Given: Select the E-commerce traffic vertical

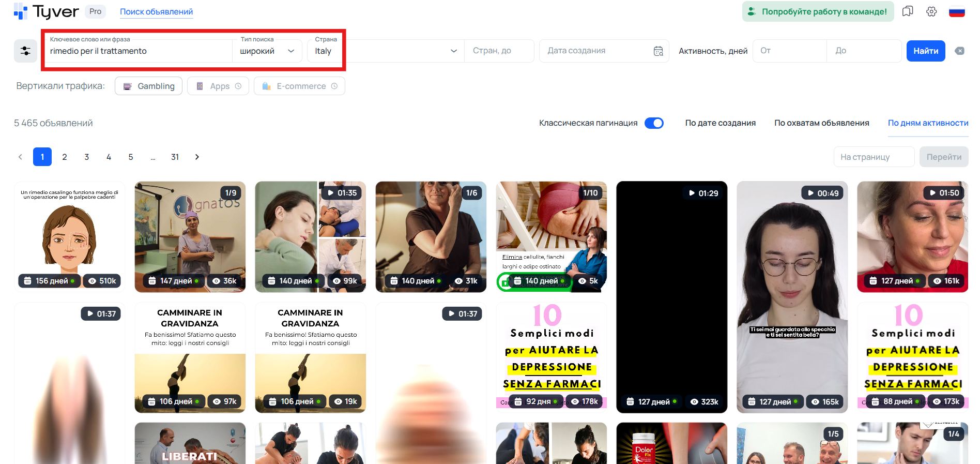Looking at the screenshot, I should (x=299, y=86).
